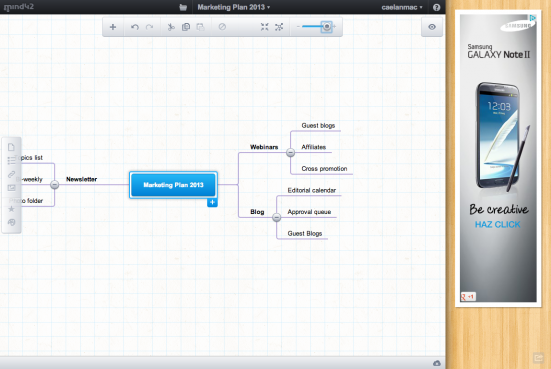This screenshot has width=551, height=369.
Task: Select the Topics list node
Action: 29,157
